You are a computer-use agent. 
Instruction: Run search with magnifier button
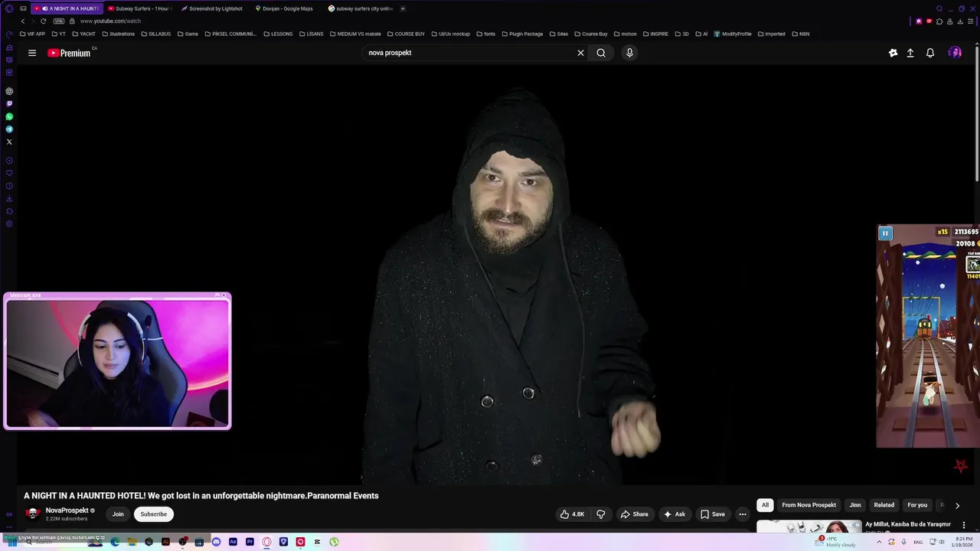coord(601,53)
